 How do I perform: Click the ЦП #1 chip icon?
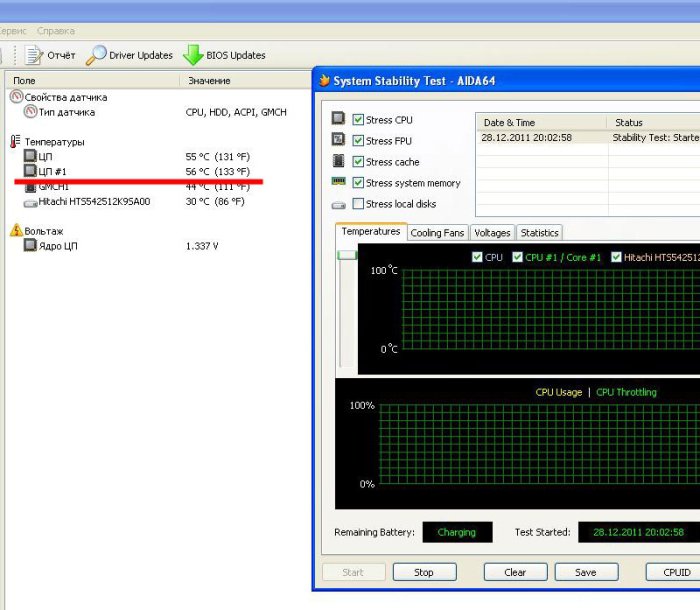[x=30, y=171]
